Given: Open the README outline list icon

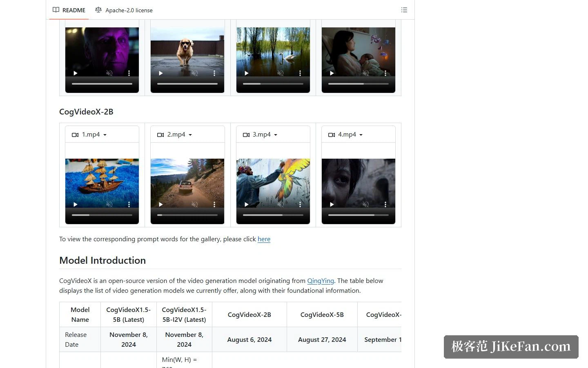Looking at the screenshot, I should pyautogui.click(x=404, y=10).
